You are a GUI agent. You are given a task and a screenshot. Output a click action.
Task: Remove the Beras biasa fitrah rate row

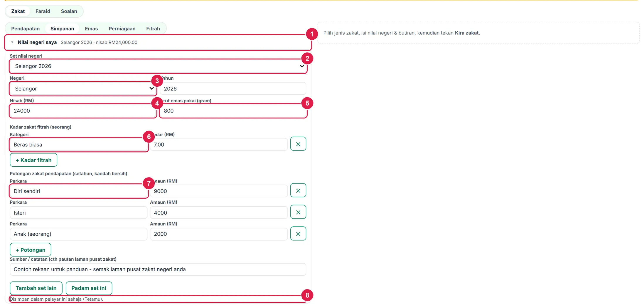tap(298, 144)
